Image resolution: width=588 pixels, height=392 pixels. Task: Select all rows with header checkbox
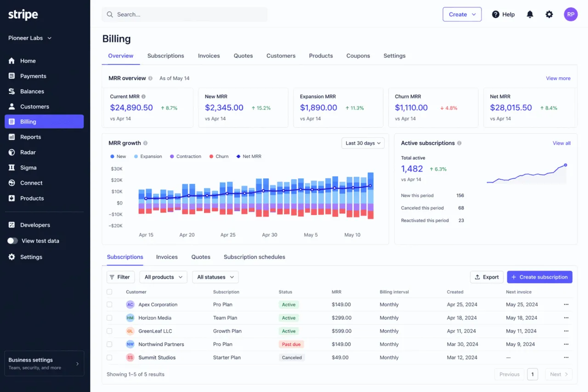[x=109, y=292]
